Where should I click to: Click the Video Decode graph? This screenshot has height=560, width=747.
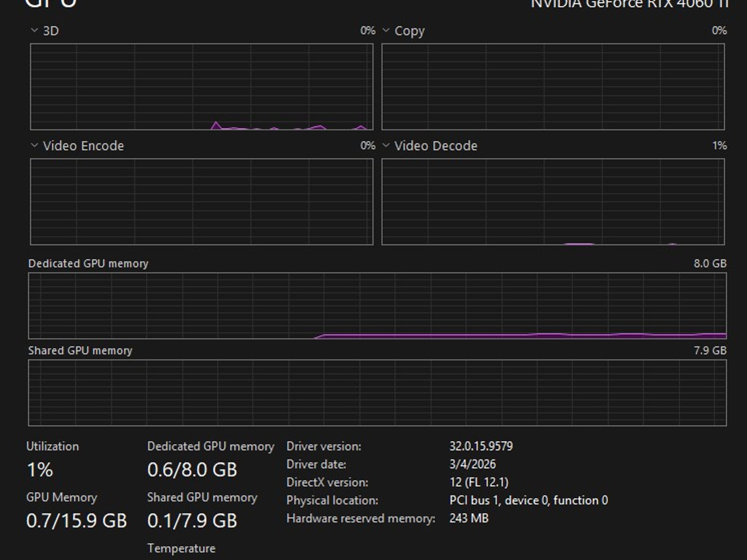coord(553,202)
